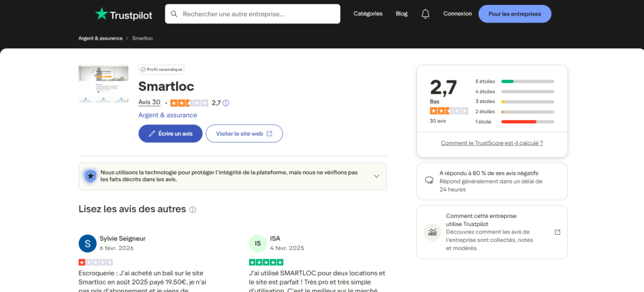
Task: Click the 'Profil revendiqué' badge
Action: coord(161,70)
